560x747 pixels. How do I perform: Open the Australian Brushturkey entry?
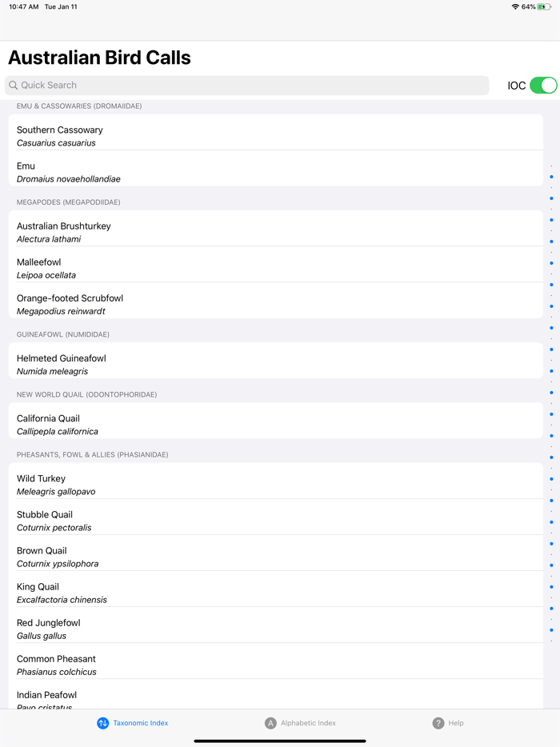pos(276,232)
